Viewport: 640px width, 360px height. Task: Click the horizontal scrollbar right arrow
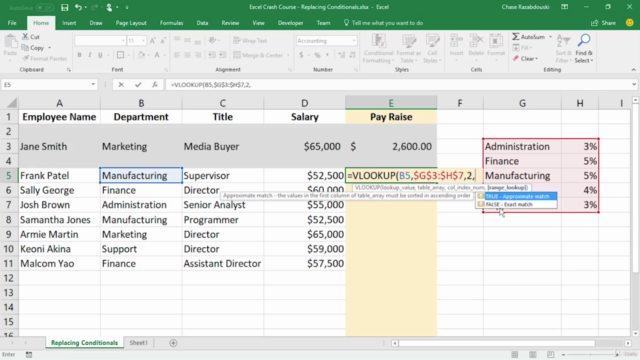point(628,343)
